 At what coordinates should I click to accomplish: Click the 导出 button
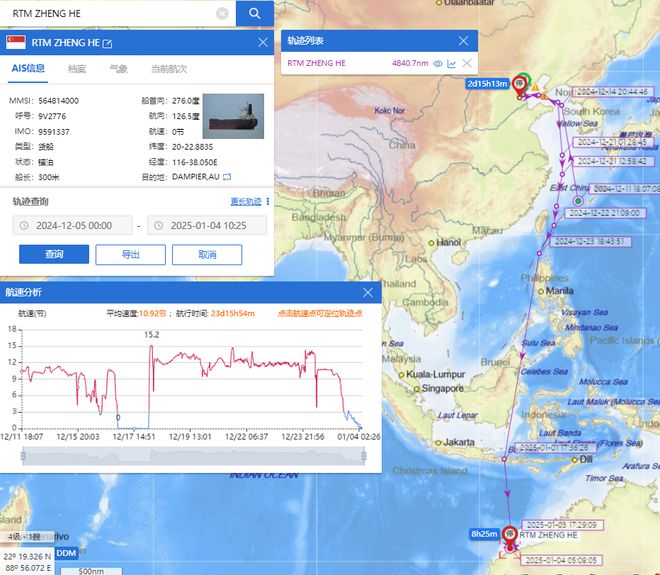(x=130, y=255)
